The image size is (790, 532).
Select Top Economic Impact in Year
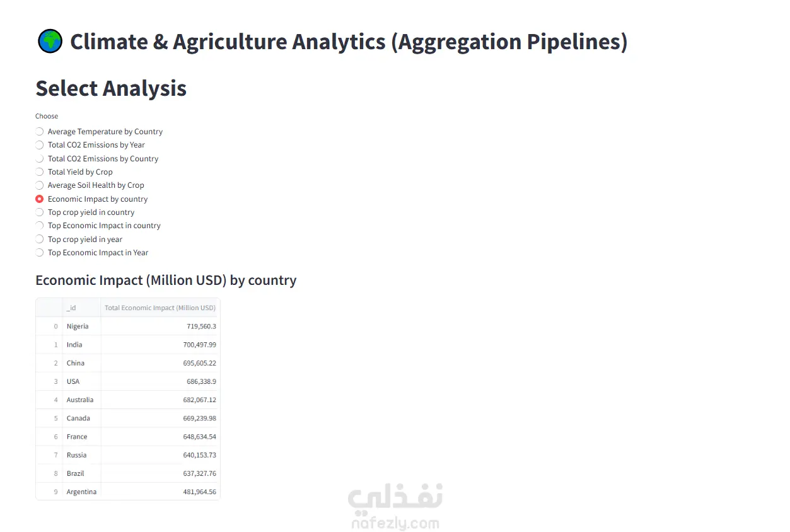pyautogui.click(x=40, y=253)
